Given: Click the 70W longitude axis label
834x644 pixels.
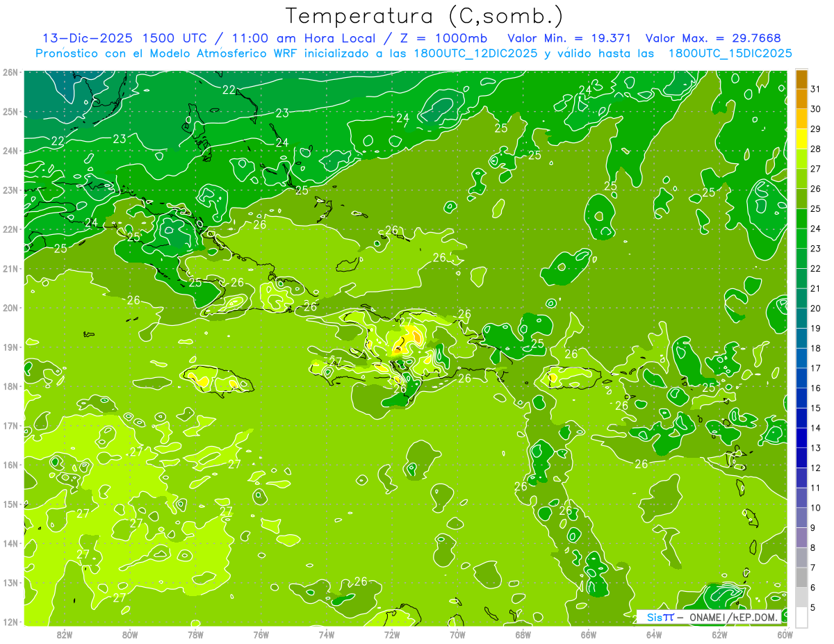Looking at the screenshot, I should [x=457, y=634].
